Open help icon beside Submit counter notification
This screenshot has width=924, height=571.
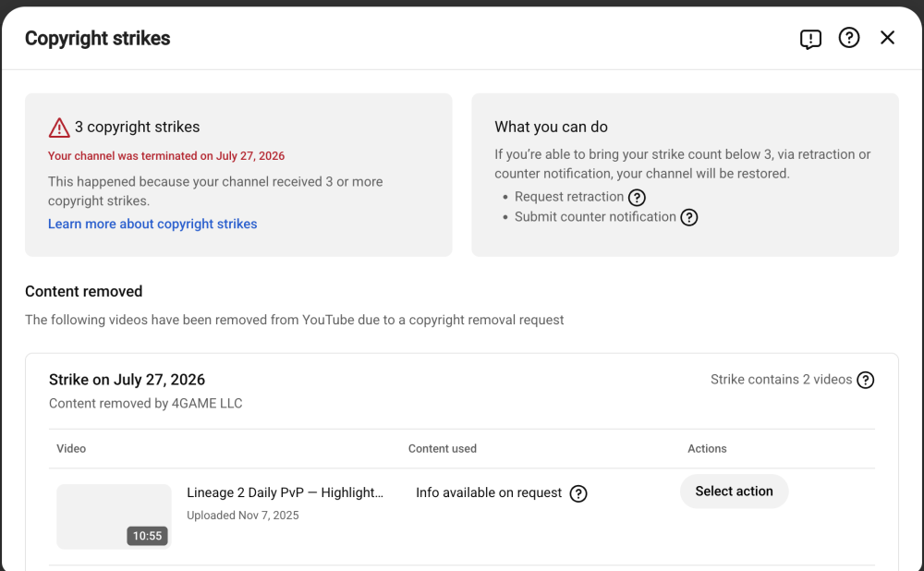point(689,217)
